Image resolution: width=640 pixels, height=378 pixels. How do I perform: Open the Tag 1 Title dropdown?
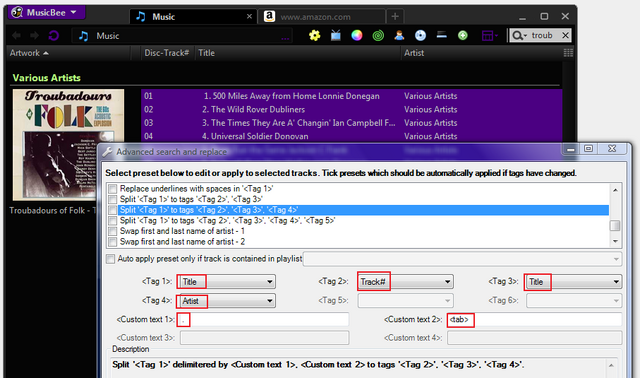coord(226,281)
